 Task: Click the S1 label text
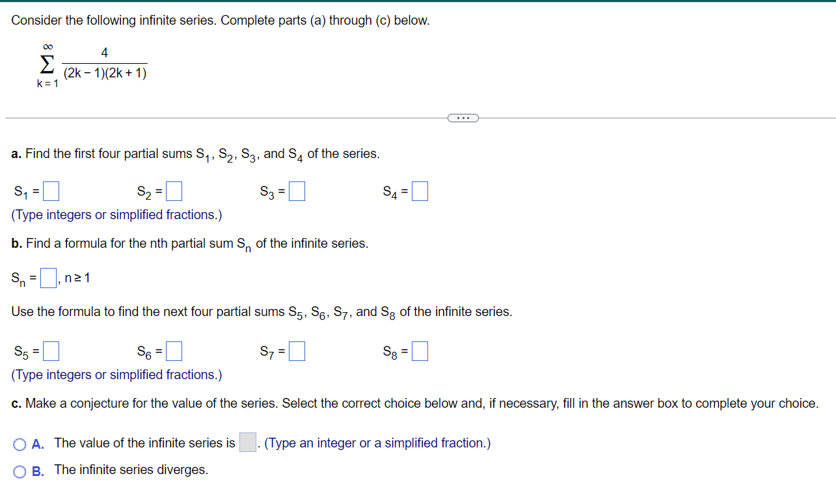[20, 191]
